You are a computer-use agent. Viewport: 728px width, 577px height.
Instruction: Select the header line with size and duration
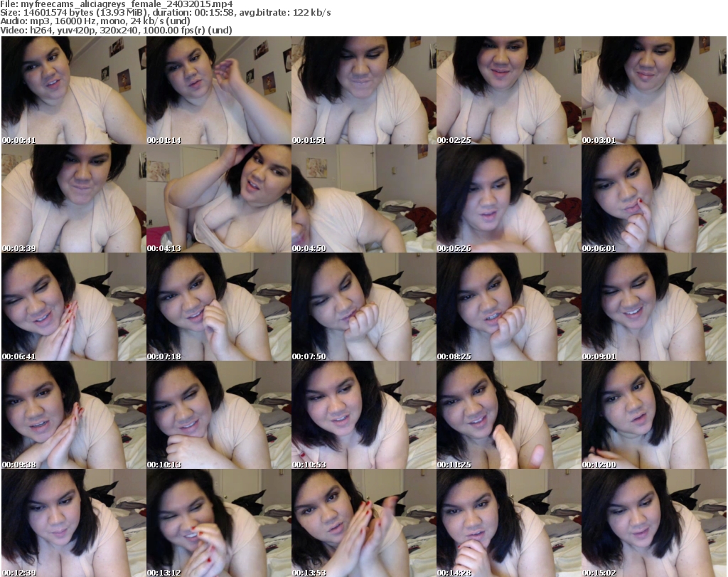point(165,13)
